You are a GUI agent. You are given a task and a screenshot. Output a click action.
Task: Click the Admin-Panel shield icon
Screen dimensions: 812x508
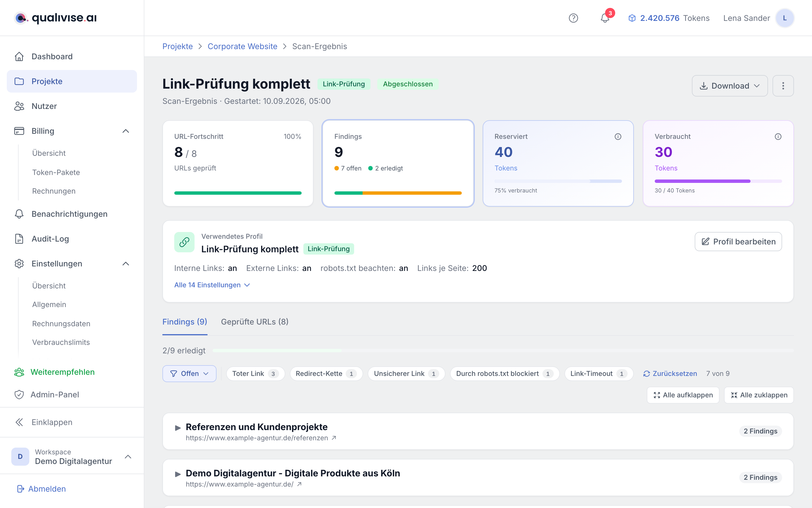[x=19, y=395]
